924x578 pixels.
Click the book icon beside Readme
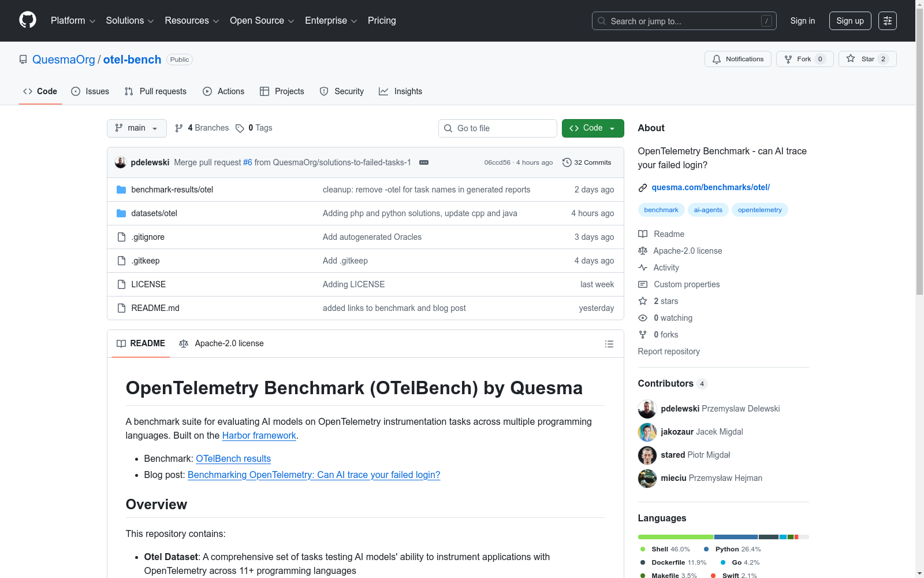tap(643, 234)
